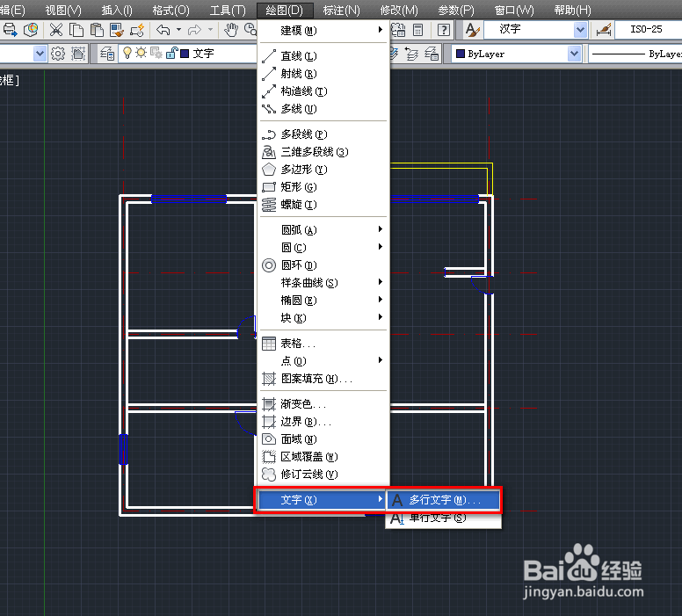Select 单行文字(S) submenu item
The width and height of the screenshot is (682, 616).
tap(443, 518)
